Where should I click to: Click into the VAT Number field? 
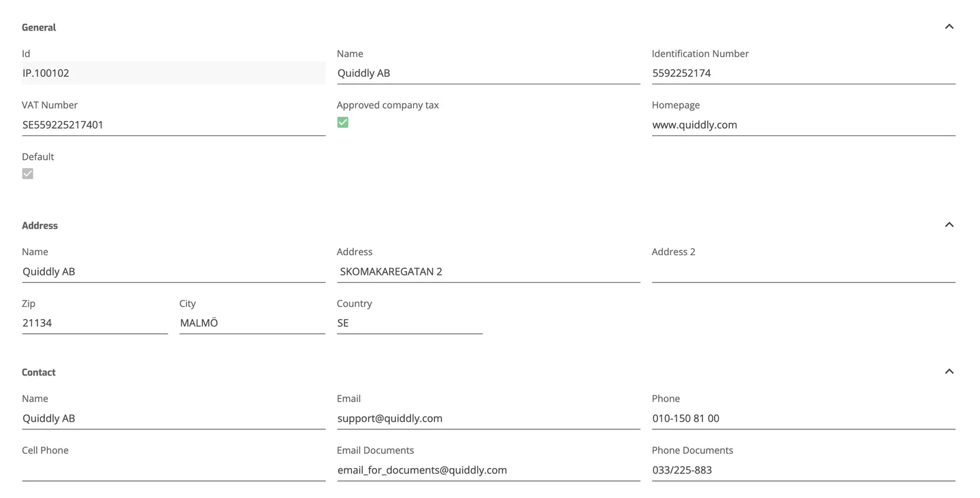174,124
